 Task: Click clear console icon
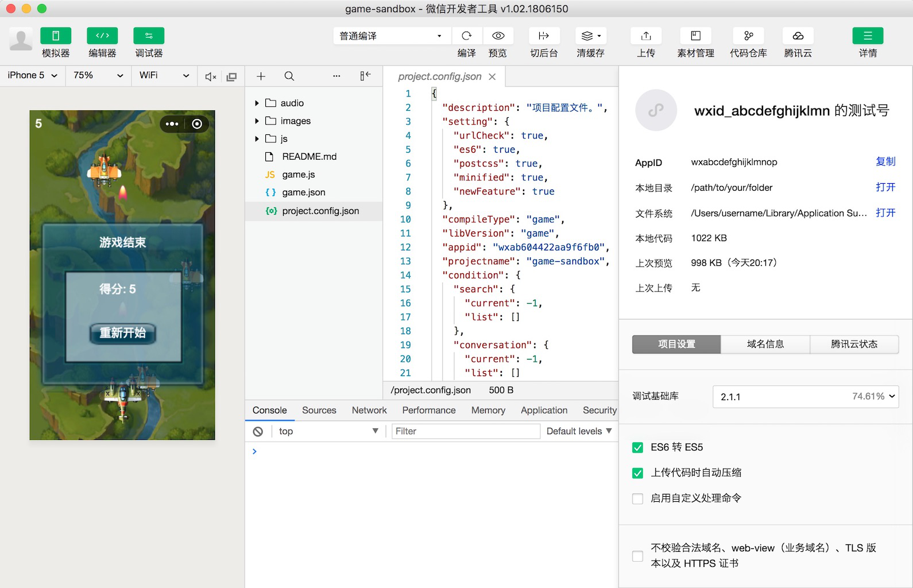pos(258,431)
